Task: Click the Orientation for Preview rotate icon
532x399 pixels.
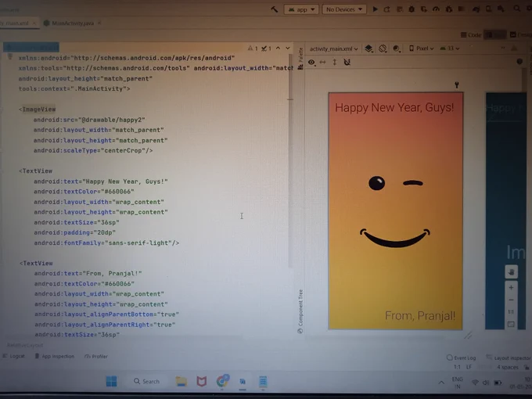Action: [383, 49]
